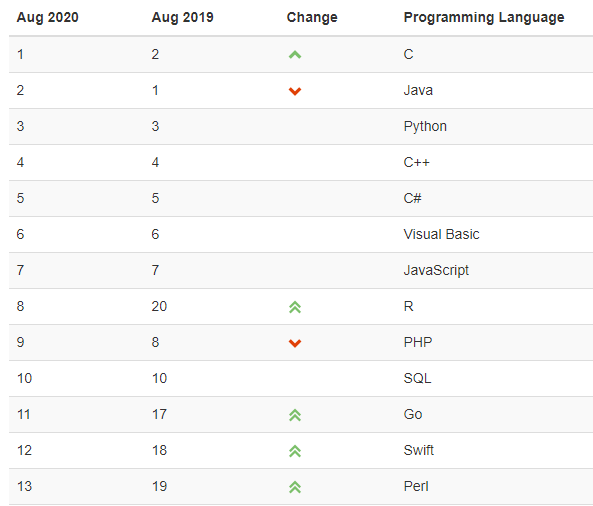The image size is (593, 506).
Task: Click the red down arrow beside PHP
Action: 295,343
